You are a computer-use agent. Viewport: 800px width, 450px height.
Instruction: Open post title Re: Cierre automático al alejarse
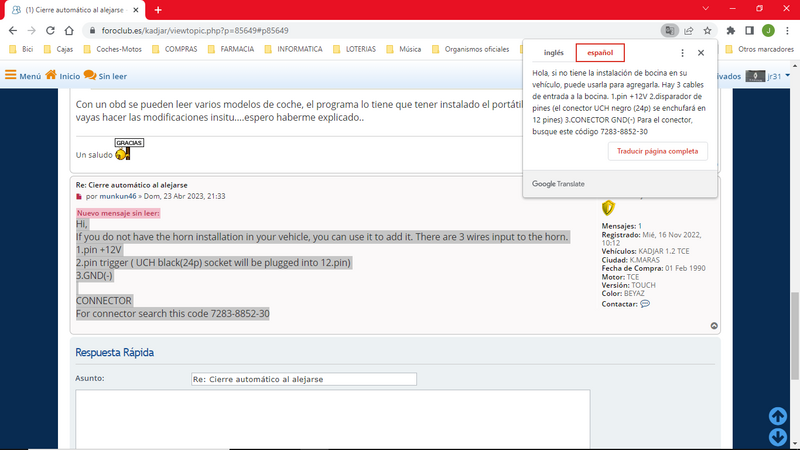[132, 185]
